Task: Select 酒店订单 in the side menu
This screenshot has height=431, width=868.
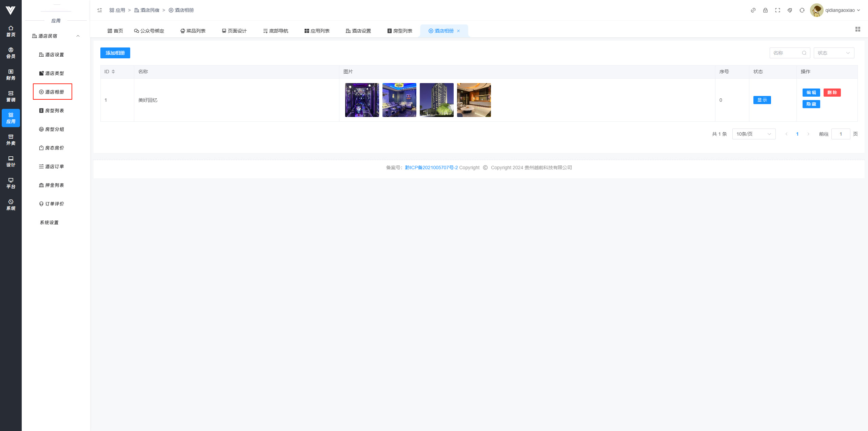Action: pyautogui.click(x=52, y=166)
